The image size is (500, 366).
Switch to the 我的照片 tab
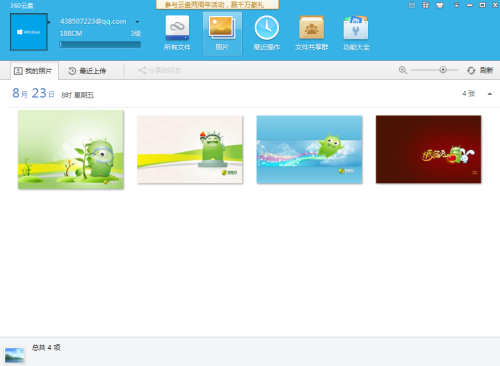[x=34, y=71]
